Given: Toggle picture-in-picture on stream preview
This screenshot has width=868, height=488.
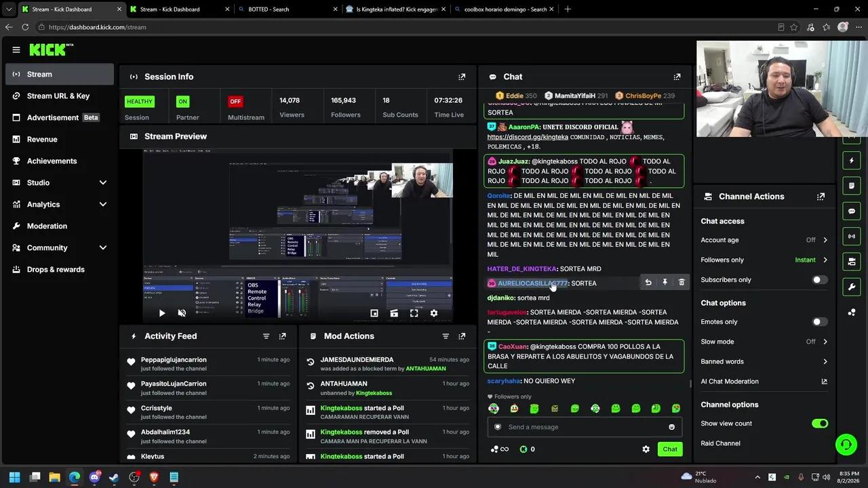Looking at the screenshot, I should click(374, 313).
